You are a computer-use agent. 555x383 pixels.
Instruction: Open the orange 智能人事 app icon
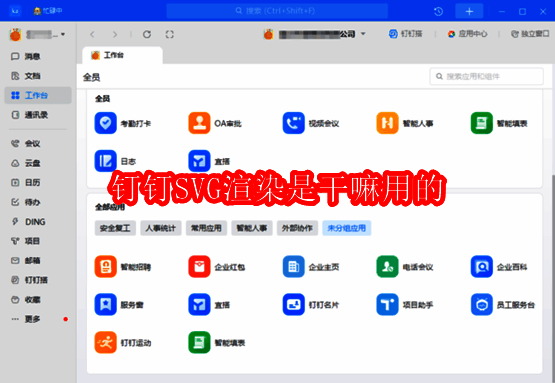coord(387,123)
